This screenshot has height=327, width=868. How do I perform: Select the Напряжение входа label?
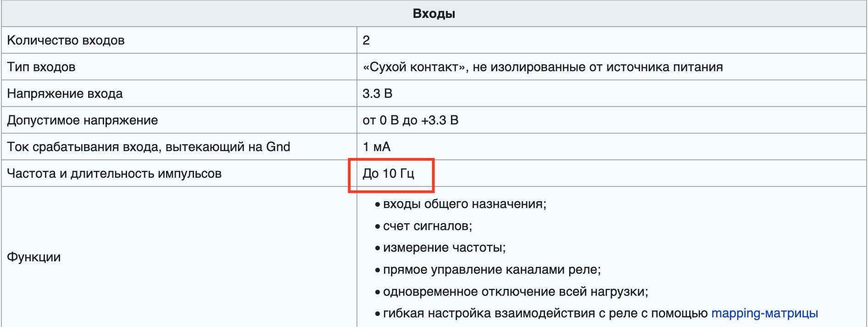(65, 94)
